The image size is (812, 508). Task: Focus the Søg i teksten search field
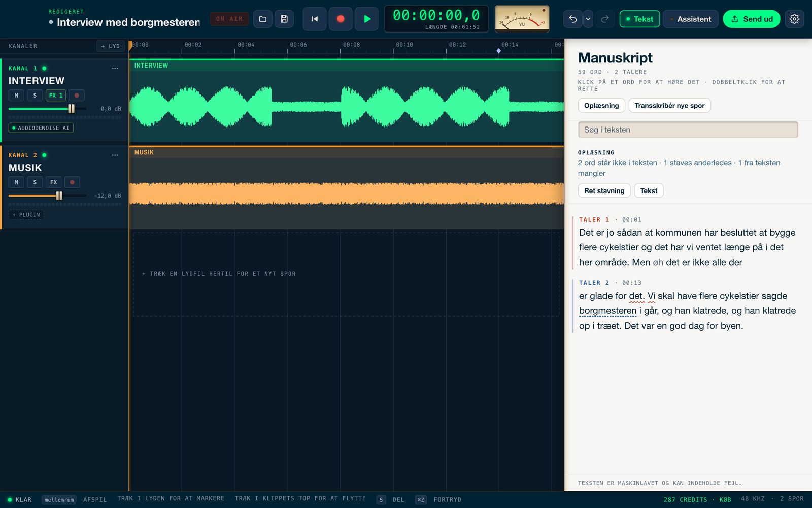(x=688, y=130)
